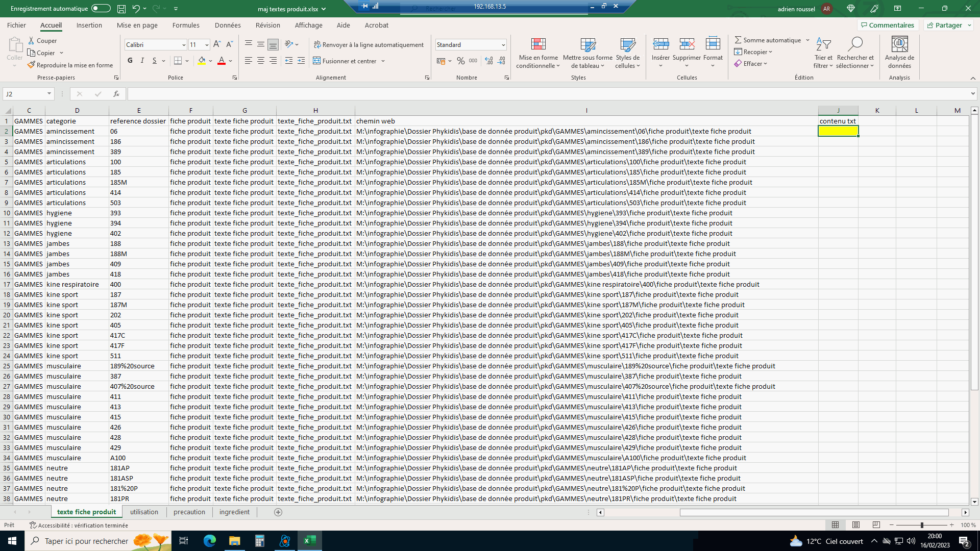
Task: Click center text alignment icon
Action: coord(261,61)
